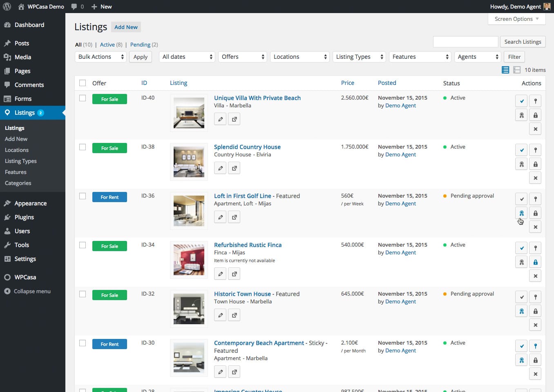Image resolution: width=554 pixels, height=392 pixels.
Task: Open the Agents filter dropdown
Action: 477,57
